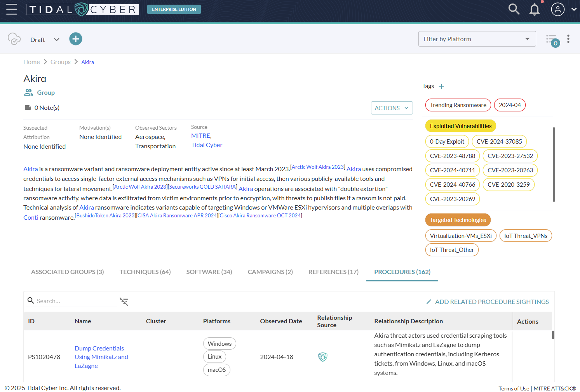
Task: Select the 2024-04 tag
Action: [x=510, y=105]
